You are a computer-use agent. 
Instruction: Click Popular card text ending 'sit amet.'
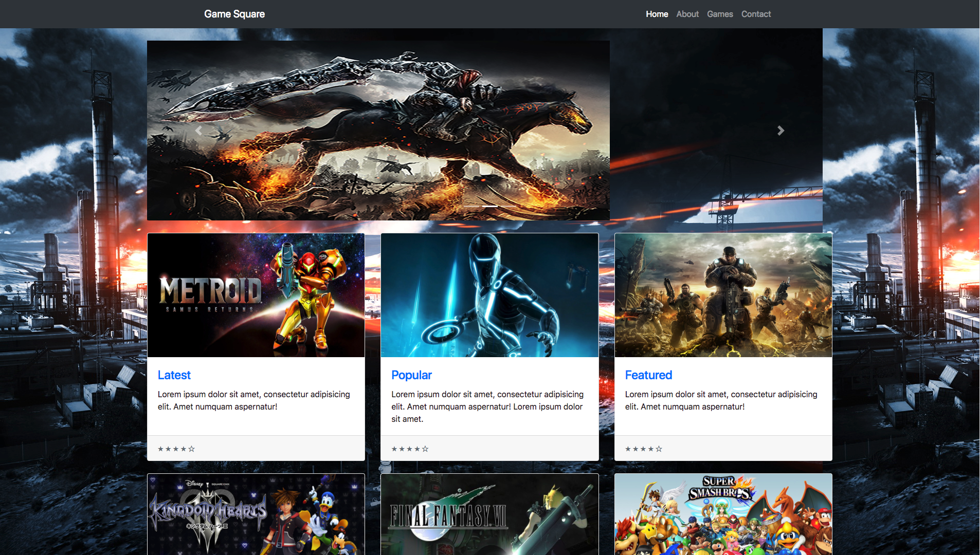point(487,406)
